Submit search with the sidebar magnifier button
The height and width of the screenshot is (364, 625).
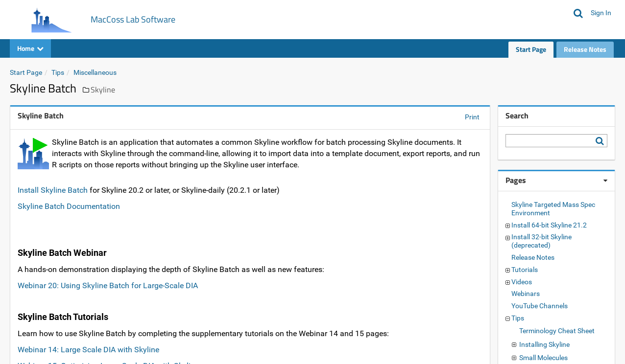pos(600,141)
